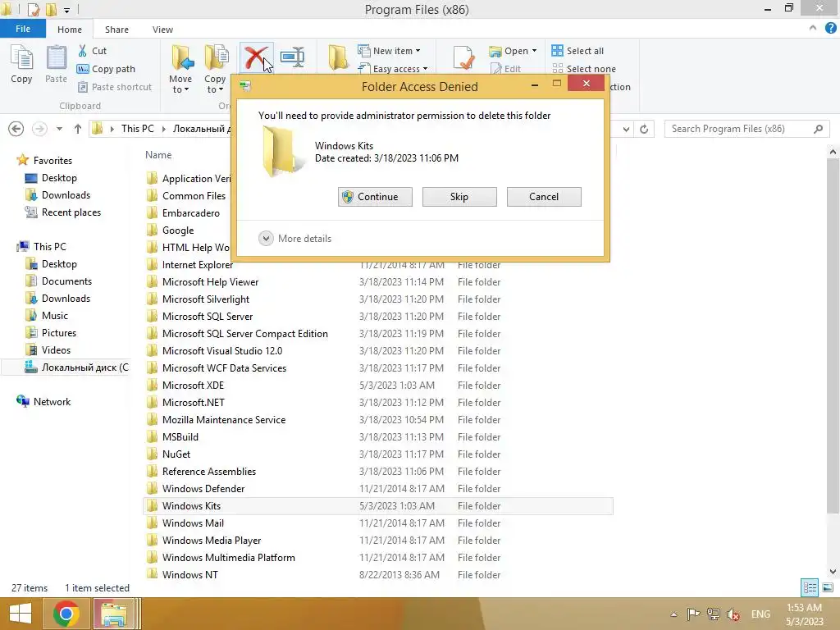Screen dimensions: 840x630
Task: Switch to details view icon
Action: [x=810, y=587]
